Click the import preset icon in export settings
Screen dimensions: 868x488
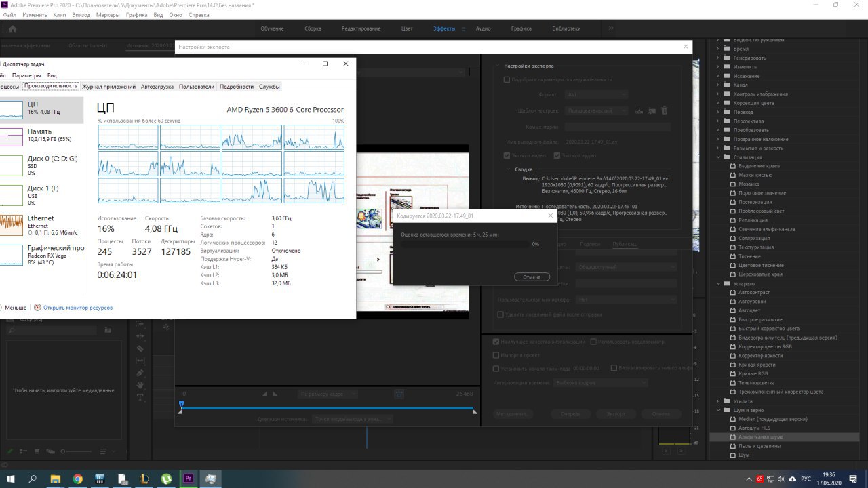click(x=652, y=110)
